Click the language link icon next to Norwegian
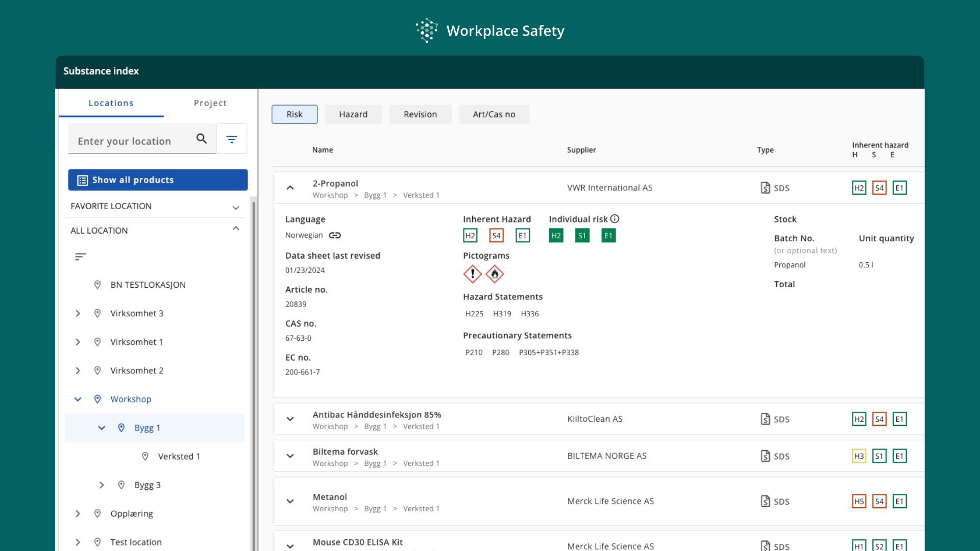 335,235
